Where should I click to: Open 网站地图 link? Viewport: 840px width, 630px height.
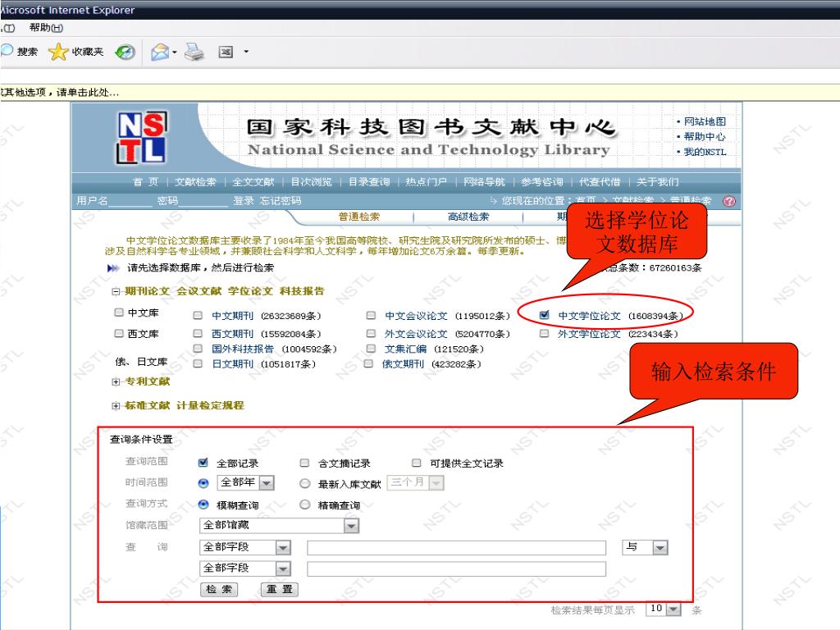(x=705, y=121)
